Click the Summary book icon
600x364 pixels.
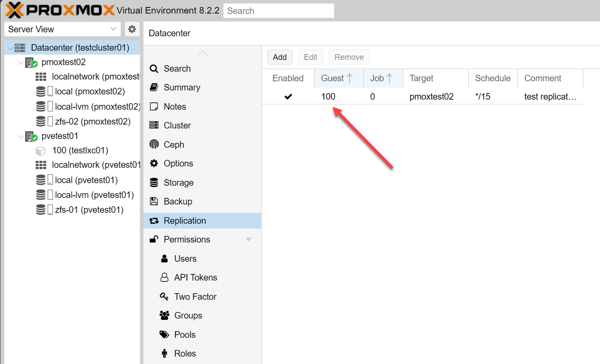click(154, 87)
